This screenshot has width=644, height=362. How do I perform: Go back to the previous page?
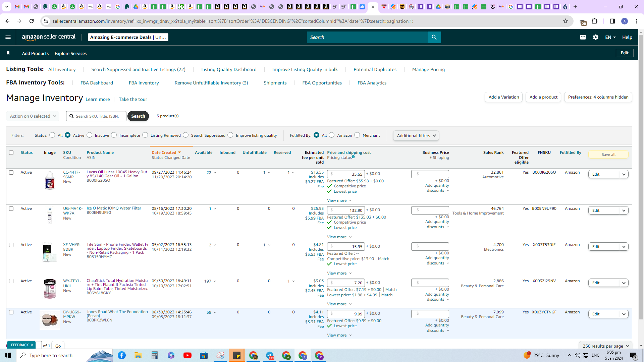click(x=7, y=21)
